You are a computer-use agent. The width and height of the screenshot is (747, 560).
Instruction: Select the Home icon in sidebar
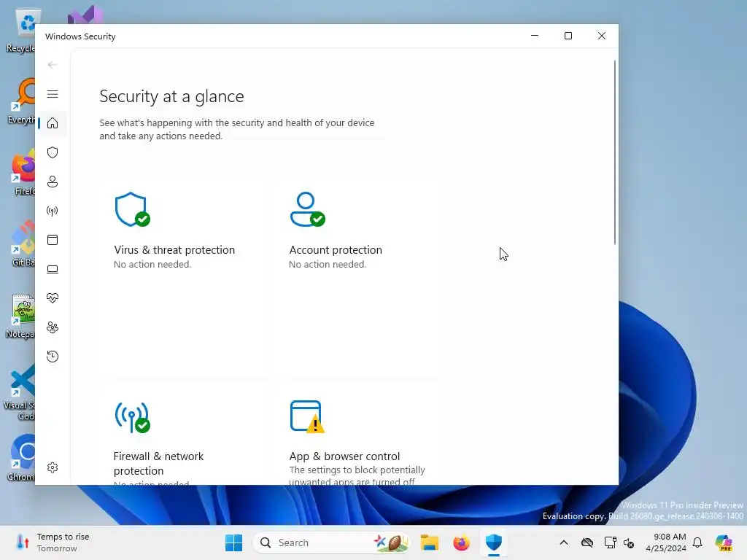click(x=53, y=123)
